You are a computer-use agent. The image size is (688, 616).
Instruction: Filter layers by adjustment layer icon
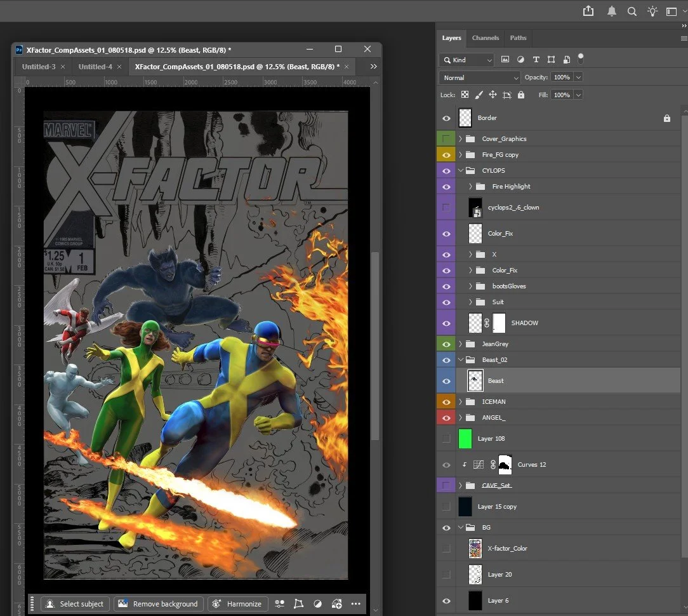[x=520, y=59]
